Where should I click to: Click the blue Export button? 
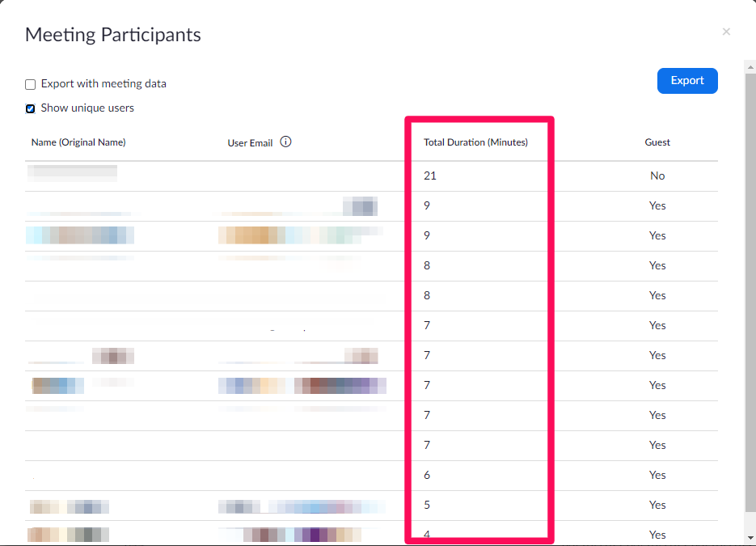[x=687, y=81]
